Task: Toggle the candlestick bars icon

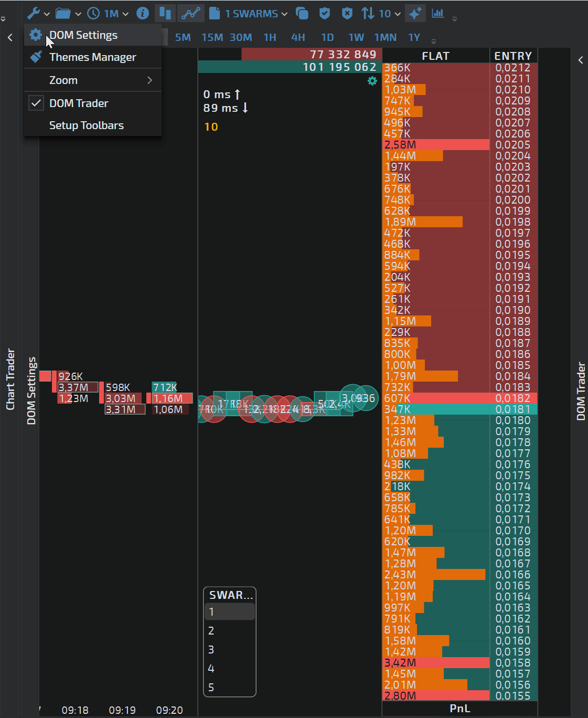Action: pos(165,14)
